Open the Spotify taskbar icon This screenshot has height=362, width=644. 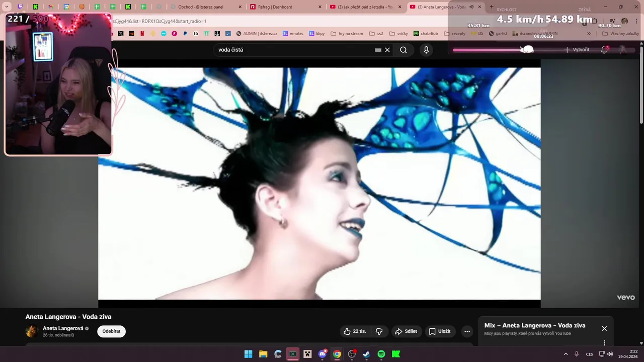(381, 354)
